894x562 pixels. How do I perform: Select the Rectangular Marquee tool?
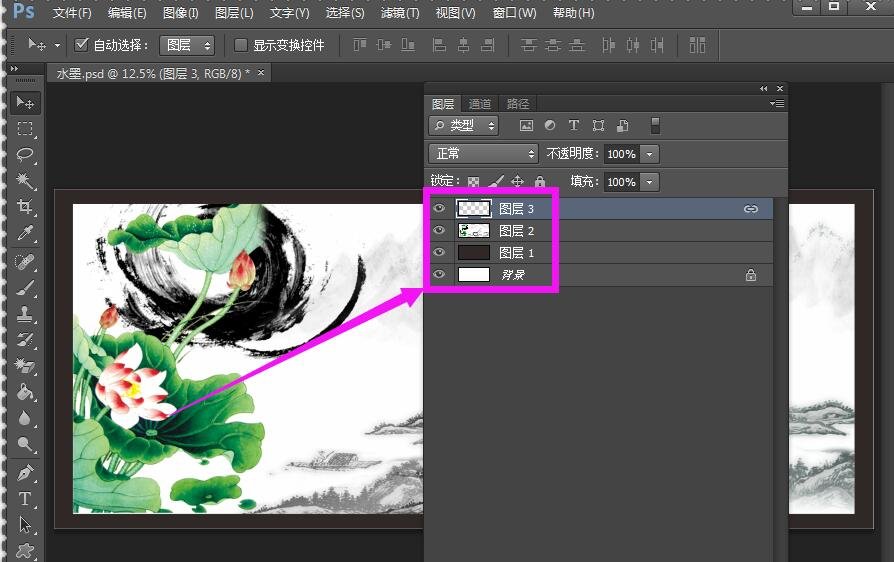click(x=25, y=129)
